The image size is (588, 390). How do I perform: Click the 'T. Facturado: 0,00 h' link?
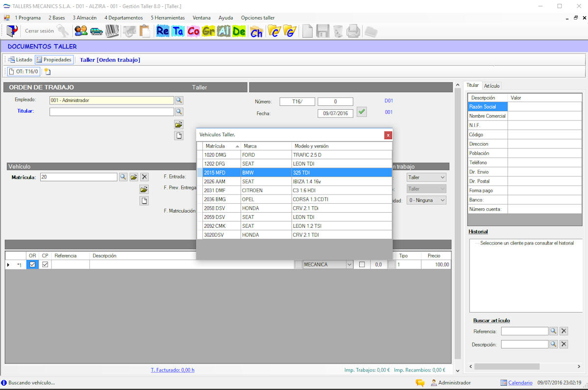click(172, 370)
